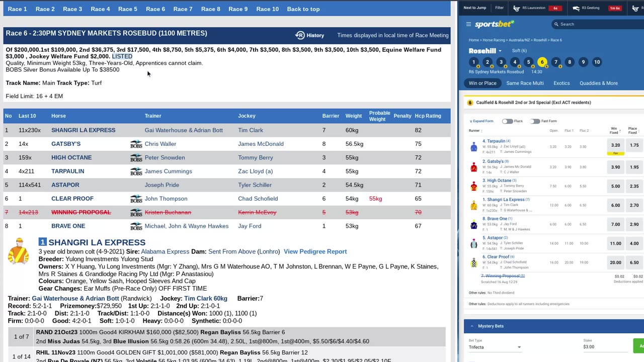
Task: Bet on Tarpaulin win at 3.20
Action: (615, 145)
